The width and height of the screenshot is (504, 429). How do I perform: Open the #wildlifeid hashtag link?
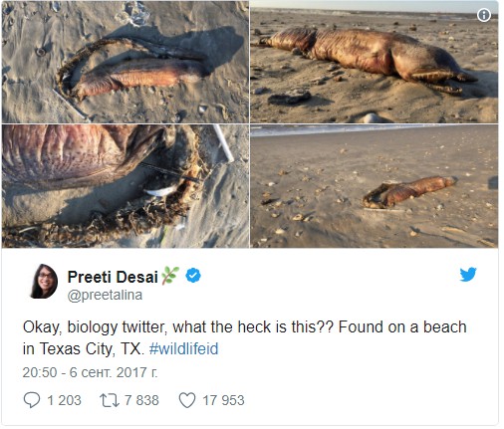click(x=183, y=349)
